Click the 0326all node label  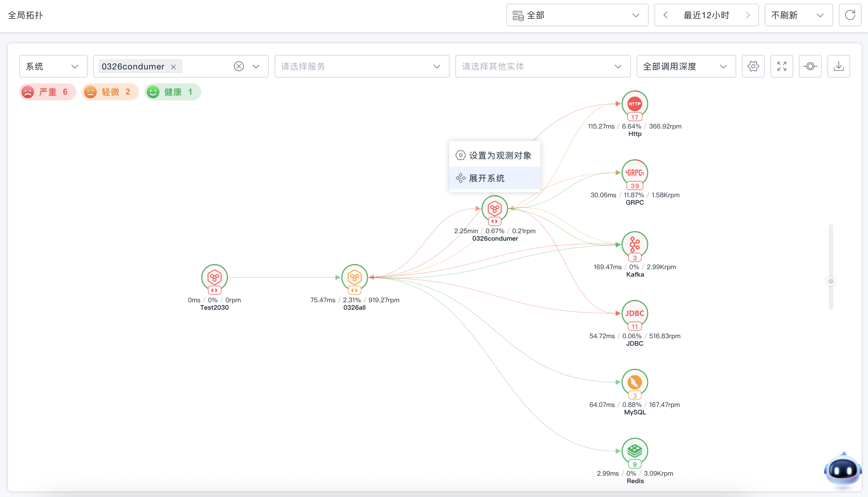point(354,308)
